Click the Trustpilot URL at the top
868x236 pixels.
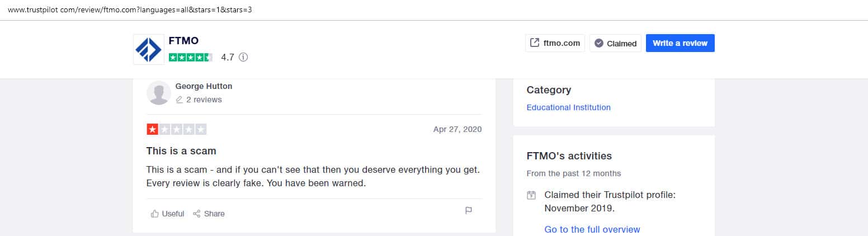(x=130, y=10)
